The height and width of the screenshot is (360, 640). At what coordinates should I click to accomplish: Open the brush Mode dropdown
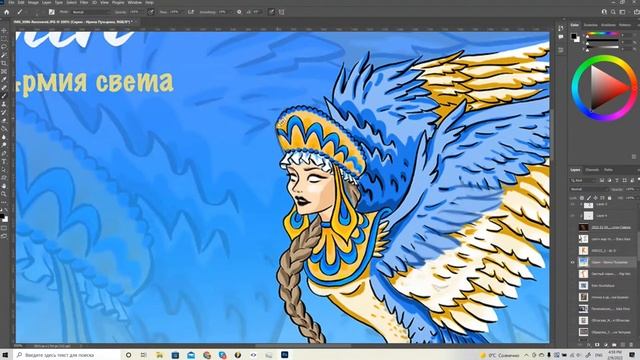(x=92, y=12)
